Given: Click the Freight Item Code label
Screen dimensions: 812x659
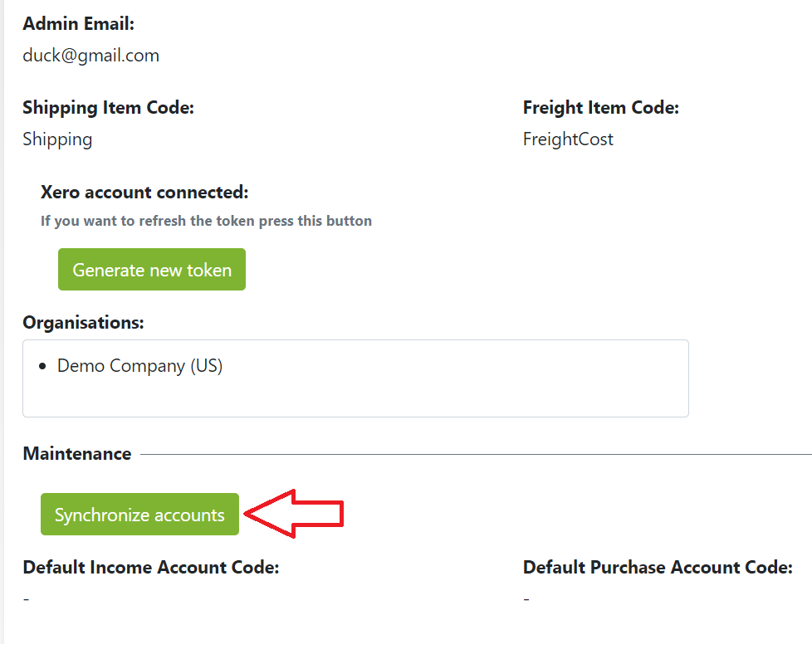Looking at the screenshot, I should click(600, 107).
